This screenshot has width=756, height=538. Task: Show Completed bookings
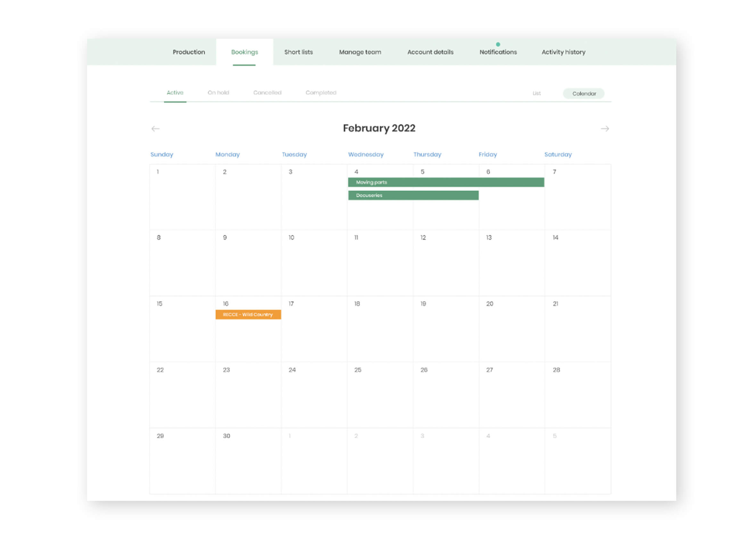[x=321, y=93]
